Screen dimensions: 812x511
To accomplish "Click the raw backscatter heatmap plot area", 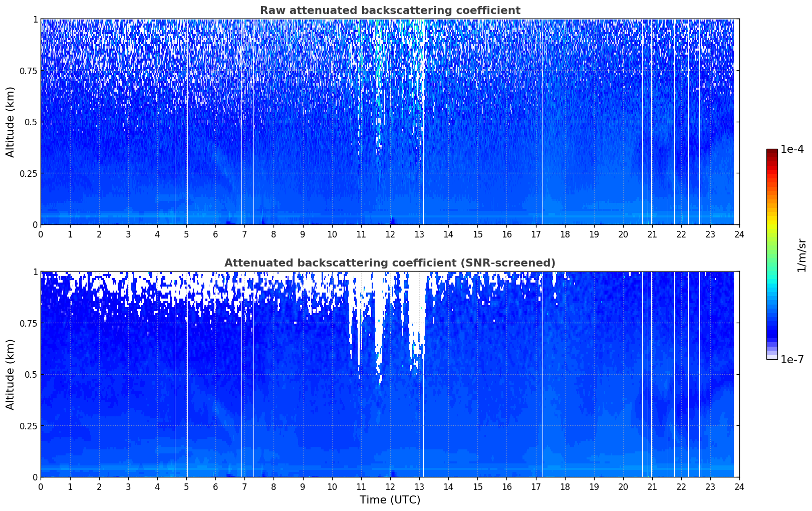I will pos(390,122).
